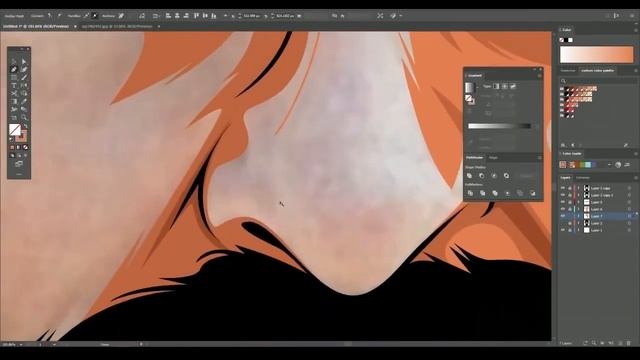640x360 pixels.
Task: Click Vertical Align Top in the control bar
Action: pyautogui.click(x=196, y=16)
